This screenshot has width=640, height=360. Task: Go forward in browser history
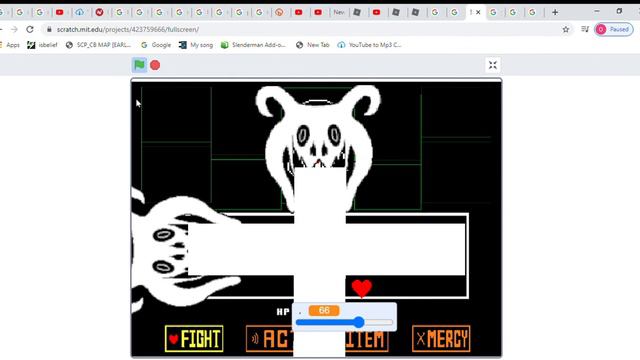coord(14,29)
